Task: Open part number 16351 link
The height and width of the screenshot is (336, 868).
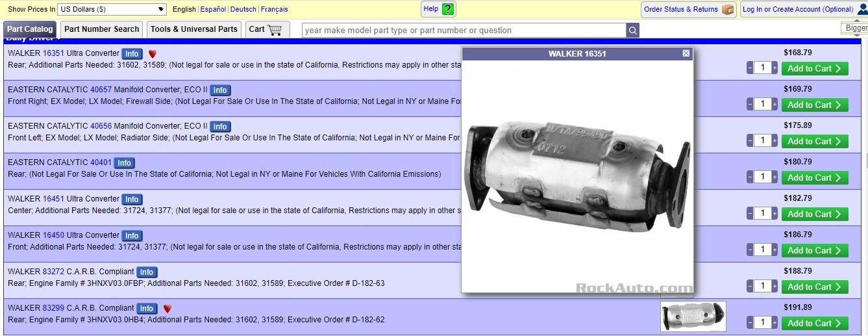Action: pos(54,53)
